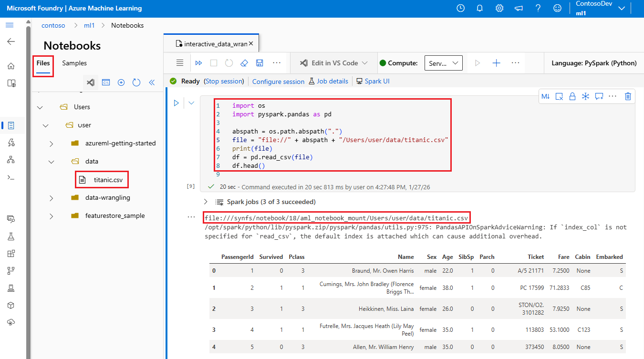The width and height of the screenshot is (644, 359).
Task: Toggle the cell lock icon
Action: click(x=572, y=96)
